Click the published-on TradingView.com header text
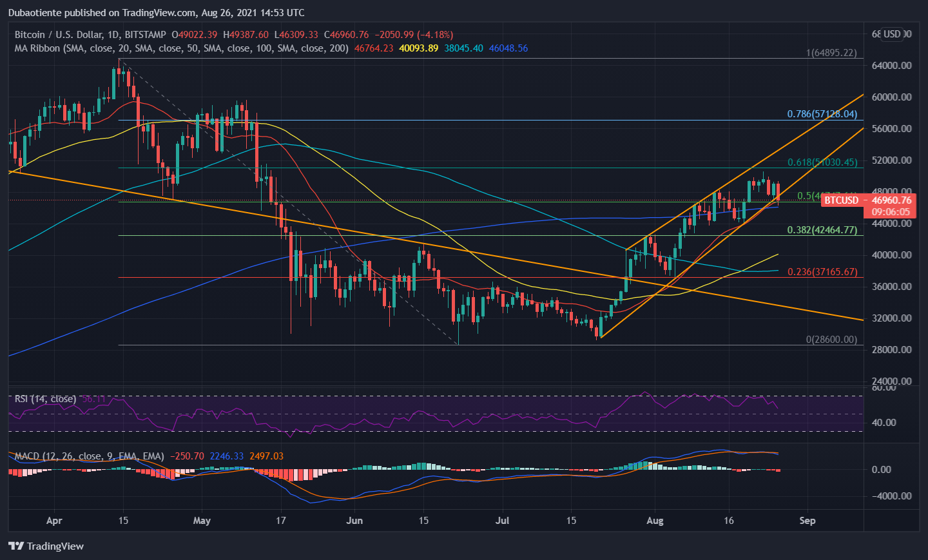This screenshot has height=560, width=928. point(157,12)
